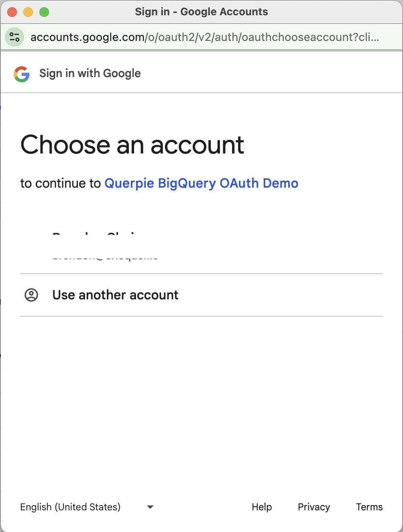The height and width of the screenshot is (532, 403).
Task: Select the partially visible account name
Action: click(94, 234)
